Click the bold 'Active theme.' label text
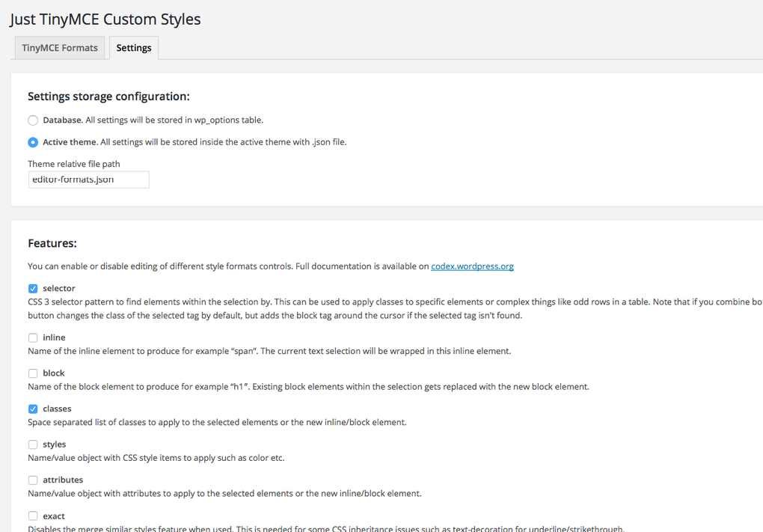This screenshot has height=532, width=763. (70, 142)
